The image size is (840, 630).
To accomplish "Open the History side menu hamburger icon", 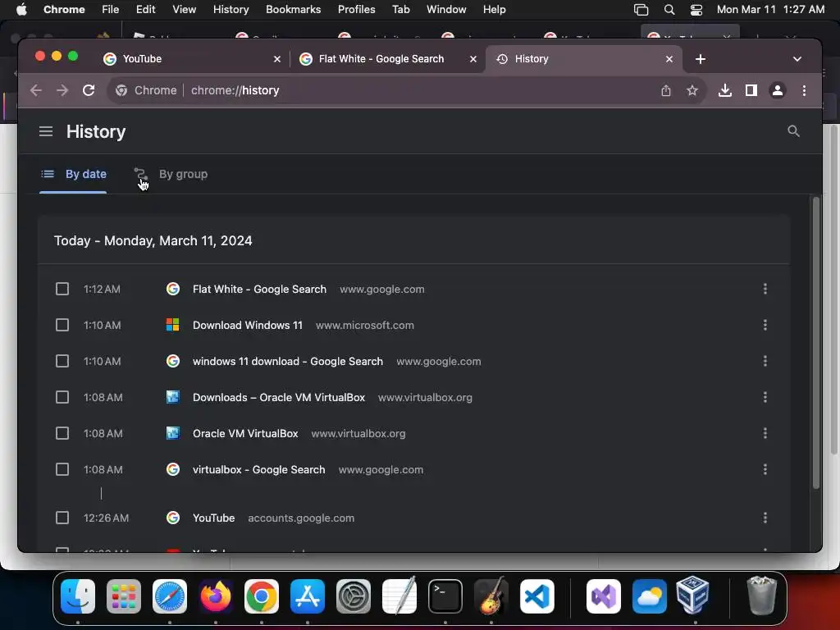I will pos(46,131).
